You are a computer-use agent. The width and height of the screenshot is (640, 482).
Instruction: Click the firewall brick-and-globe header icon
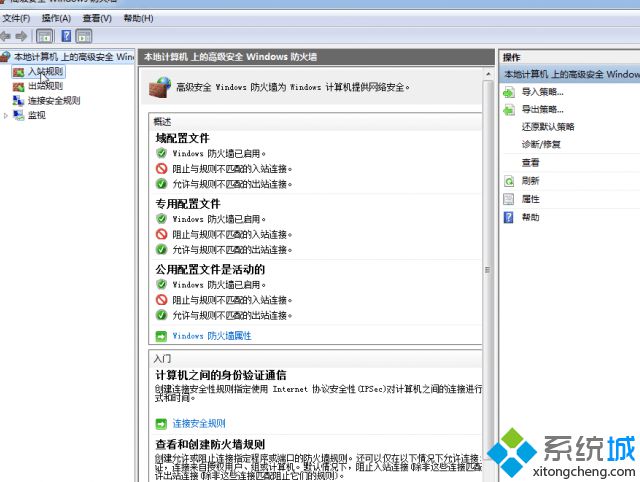(x=160, y=87)
